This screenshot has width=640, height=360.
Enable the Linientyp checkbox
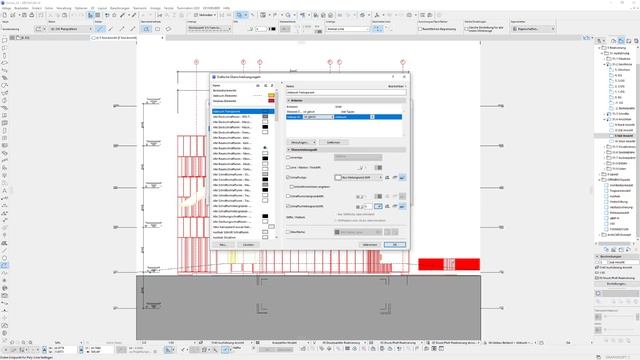pyautogui.click(x=288, y=157)
